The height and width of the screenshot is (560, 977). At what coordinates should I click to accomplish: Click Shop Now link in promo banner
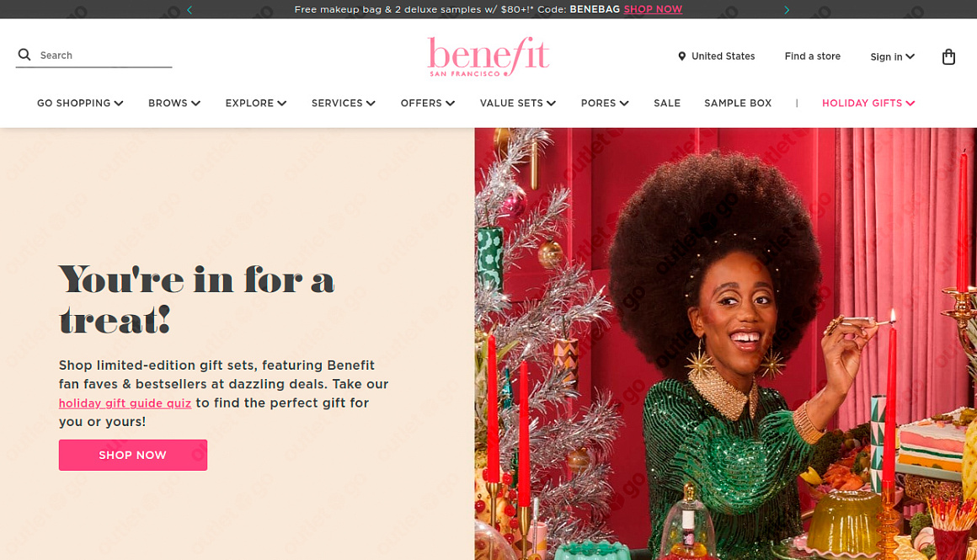point(653,9)
